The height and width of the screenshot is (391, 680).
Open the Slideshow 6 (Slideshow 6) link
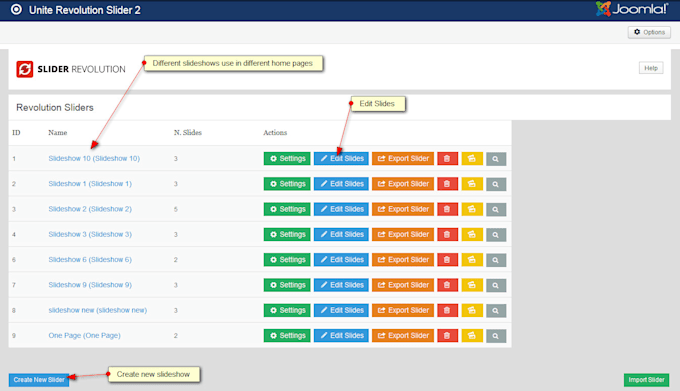pos(90,260)
